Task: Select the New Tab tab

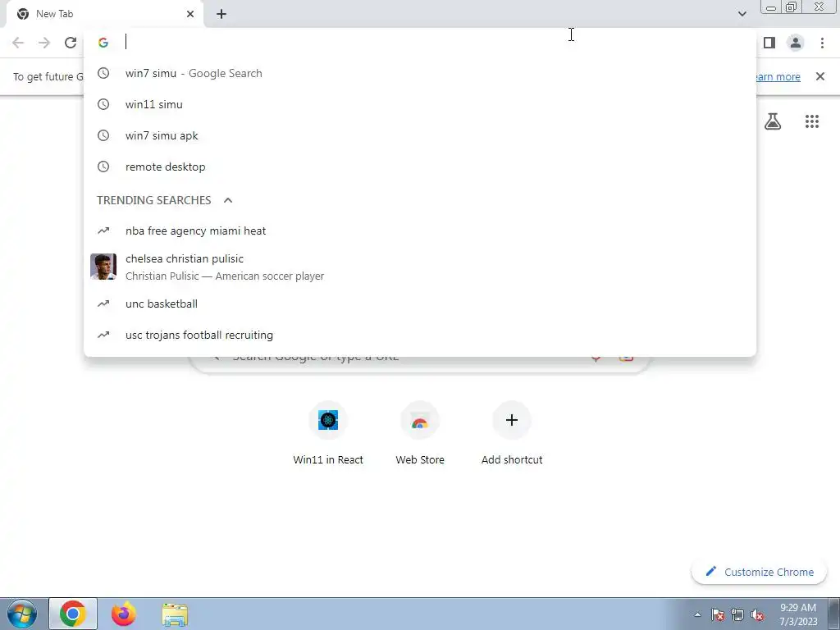Action: (x=106, y=14)
